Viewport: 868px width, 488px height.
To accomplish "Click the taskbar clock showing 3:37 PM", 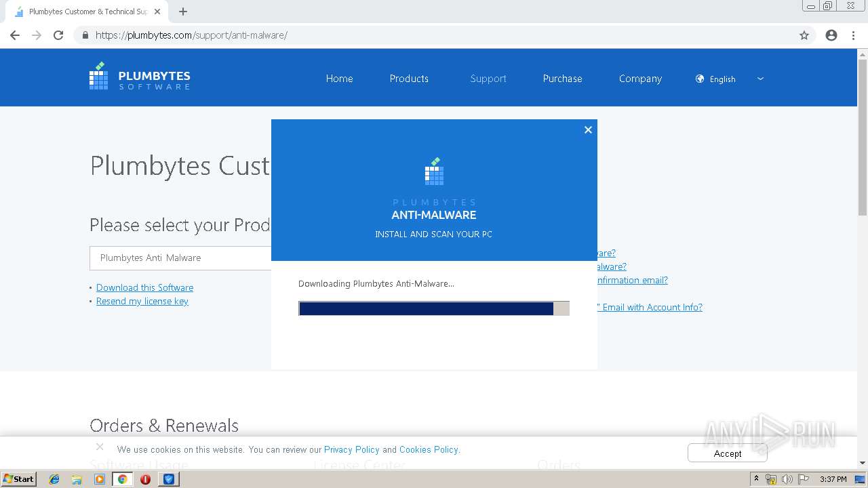I will tap(833, 479).
